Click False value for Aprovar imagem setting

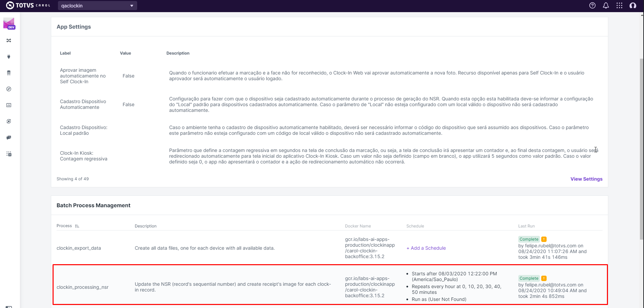coord(128,76)
